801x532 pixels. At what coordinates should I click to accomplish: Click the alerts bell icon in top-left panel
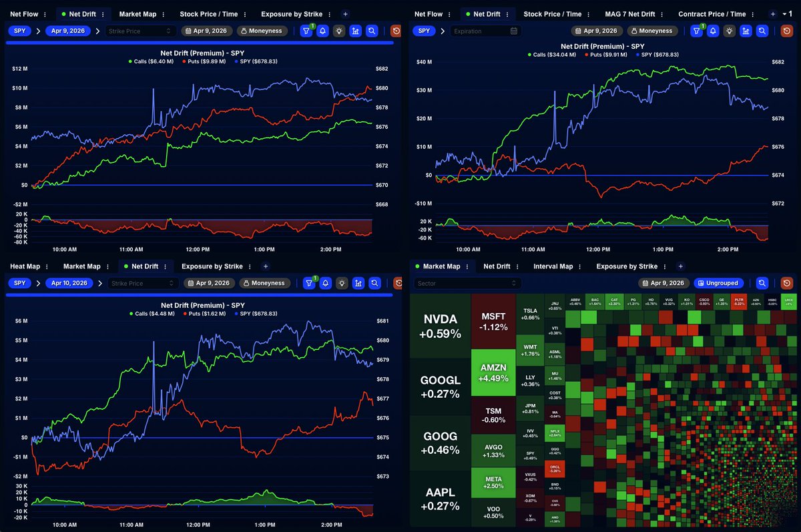click(323, 31)
